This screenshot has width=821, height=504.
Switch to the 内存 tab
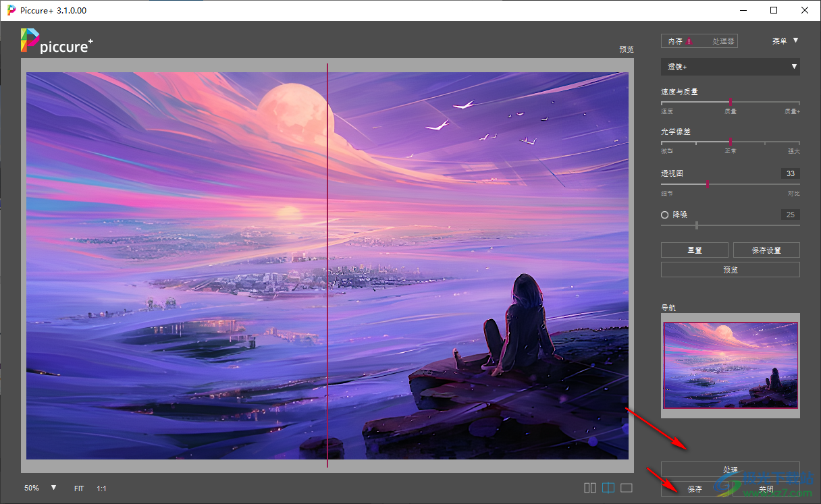pos(675,41)
